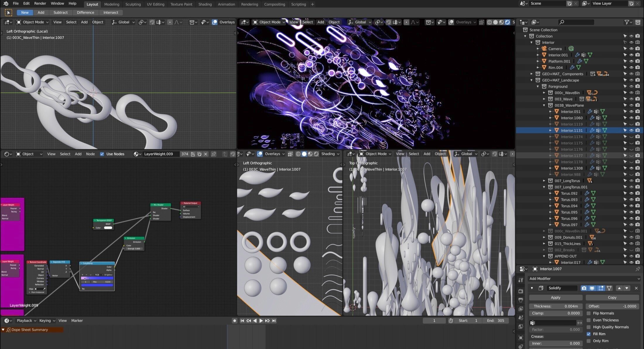This screenshot has height=349, width=644.
Task: Click the Thickness value field
Action: click(556, 306)
